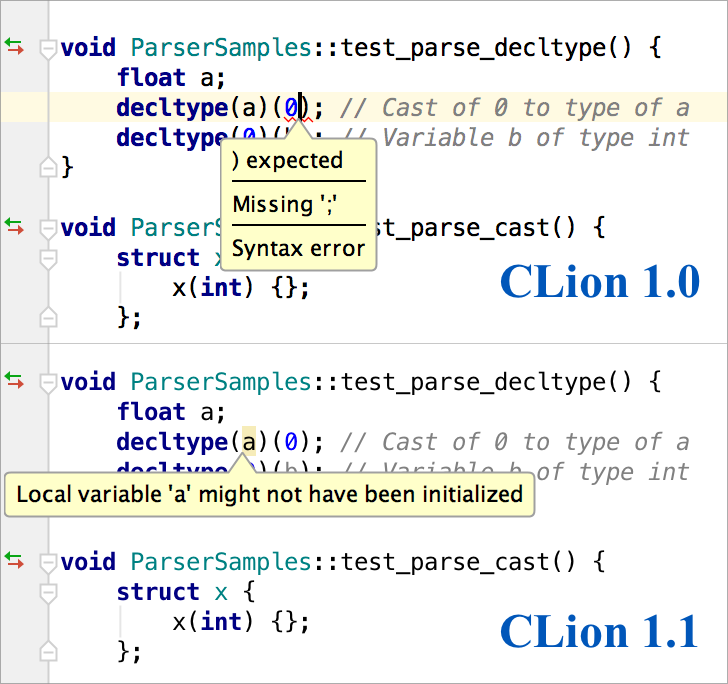The height and width of the screenshot is (684, 728).
Task: Click fold end marker beside '};' in CLion 1.0 pane
Action: point(48,317)
